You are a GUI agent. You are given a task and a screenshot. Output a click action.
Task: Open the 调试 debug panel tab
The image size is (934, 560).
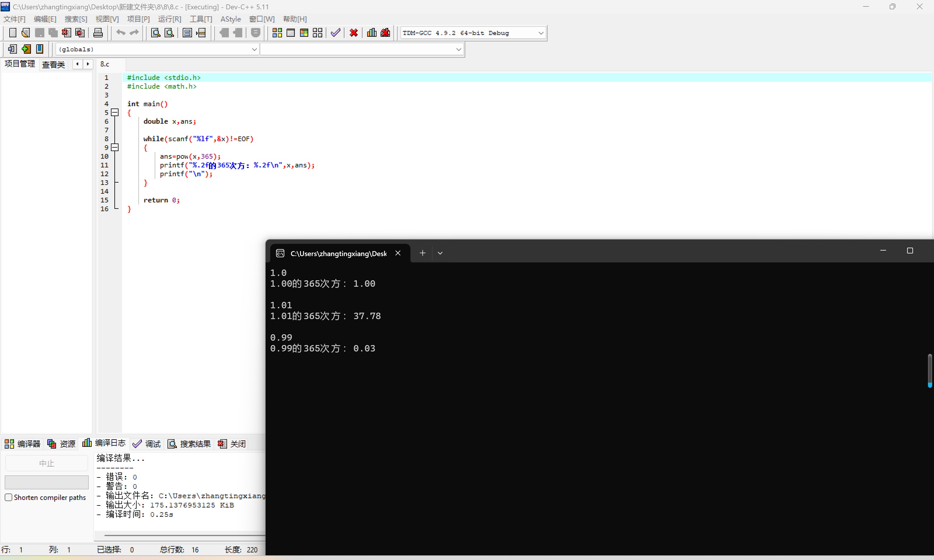[x=147, y=444]
